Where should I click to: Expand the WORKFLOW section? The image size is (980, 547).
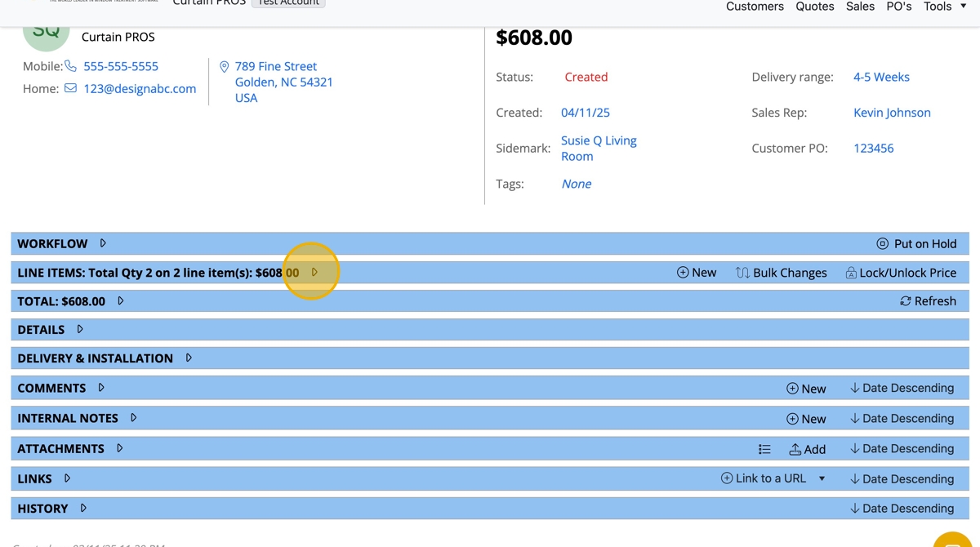tap(103, 243)
